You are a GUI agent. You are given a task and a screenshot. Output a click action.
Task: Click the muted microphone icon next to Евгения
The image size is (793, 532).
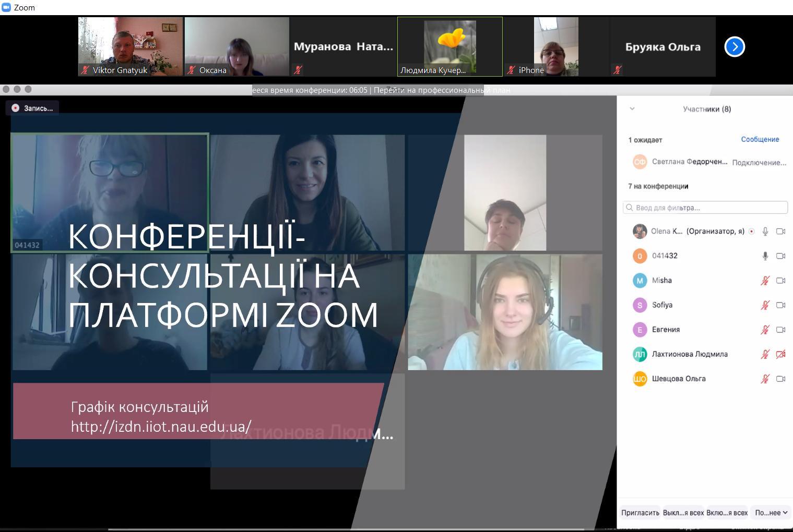tap(765, 330)
